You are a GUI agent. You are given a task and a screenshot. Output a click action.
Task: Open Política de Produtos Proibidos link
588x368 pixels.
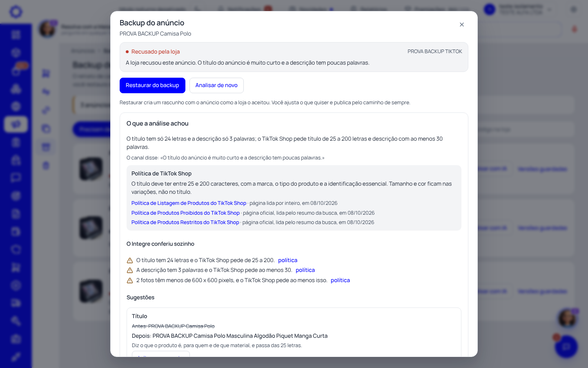pos(185,213)
